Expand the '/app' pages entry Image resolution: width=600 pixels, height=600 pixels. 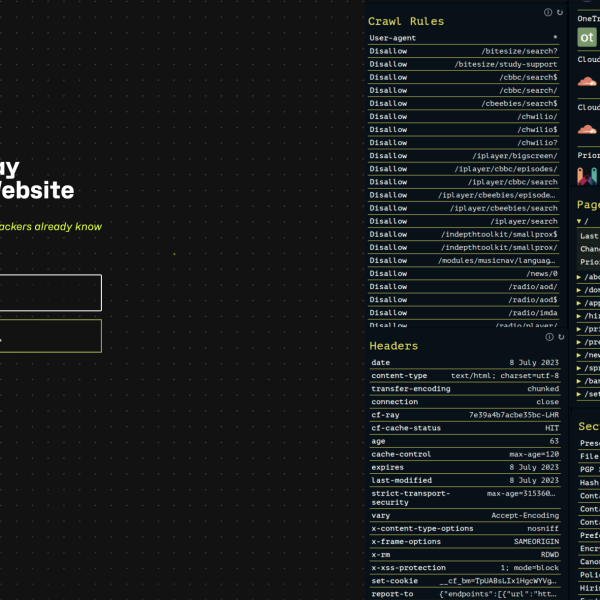pos(579,303)
